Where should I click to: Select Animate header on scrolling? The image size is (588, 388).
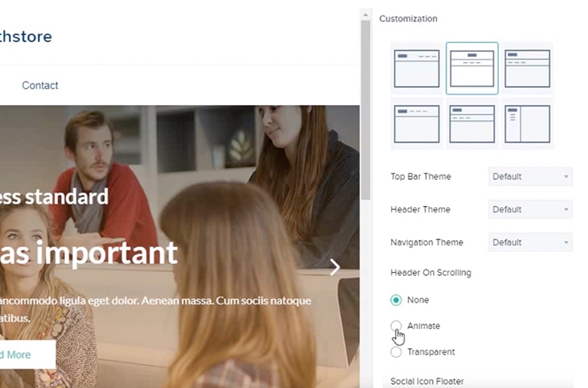pos(396,326)
